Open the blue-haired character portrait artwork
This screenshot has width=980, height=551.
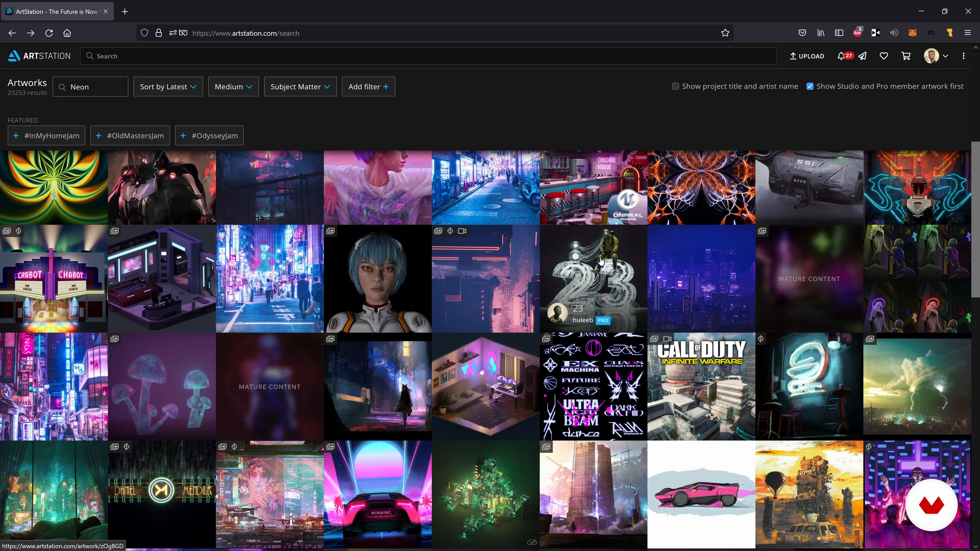pos(377,279)
